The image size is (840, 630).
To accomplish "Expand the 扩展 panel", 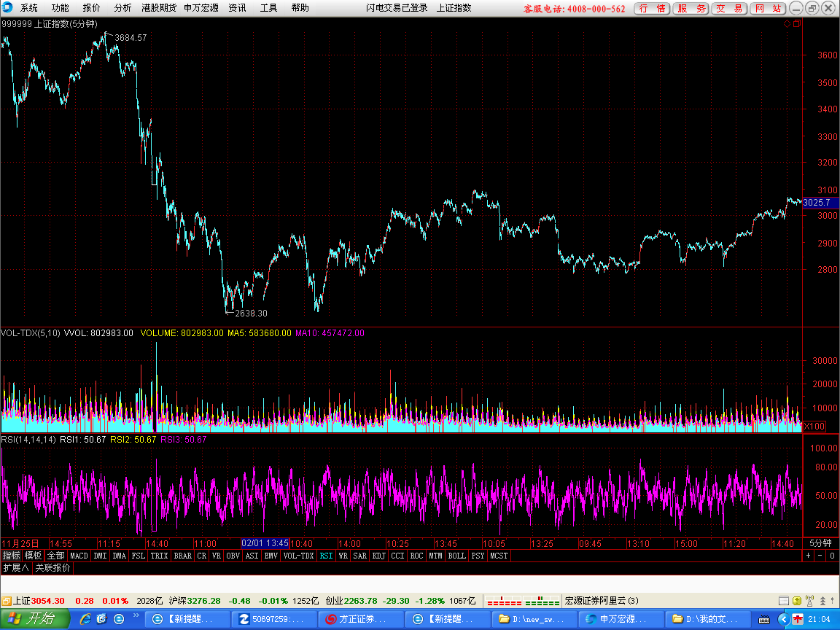I will click(x=16, y=567).
